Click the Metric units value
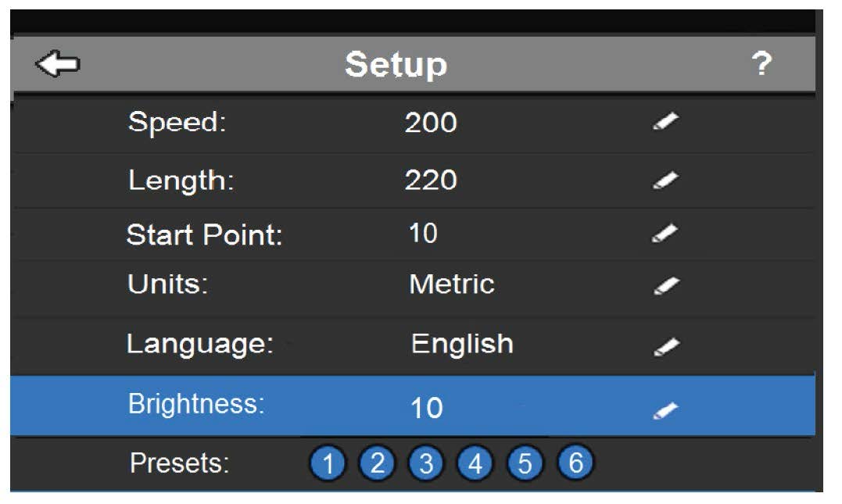This screenshot has width=842, height=504. point(452,284)
